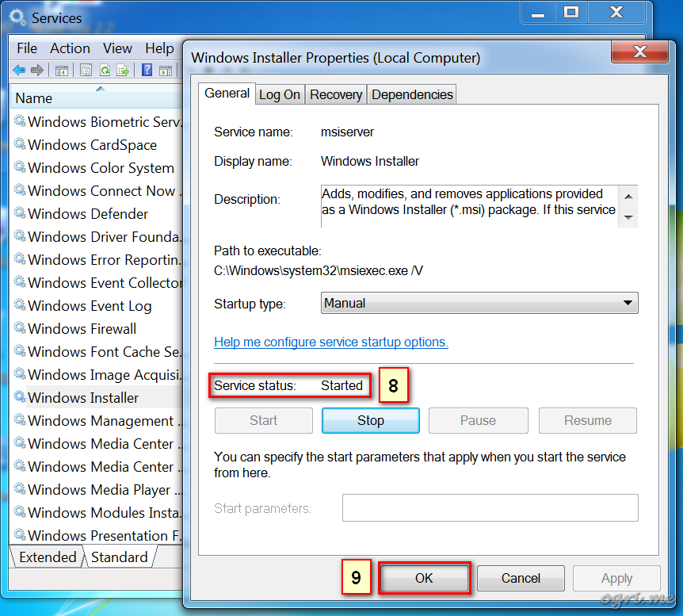Open the File menu in Services
This screenshot has width=683, height=616.
point(27,48)
